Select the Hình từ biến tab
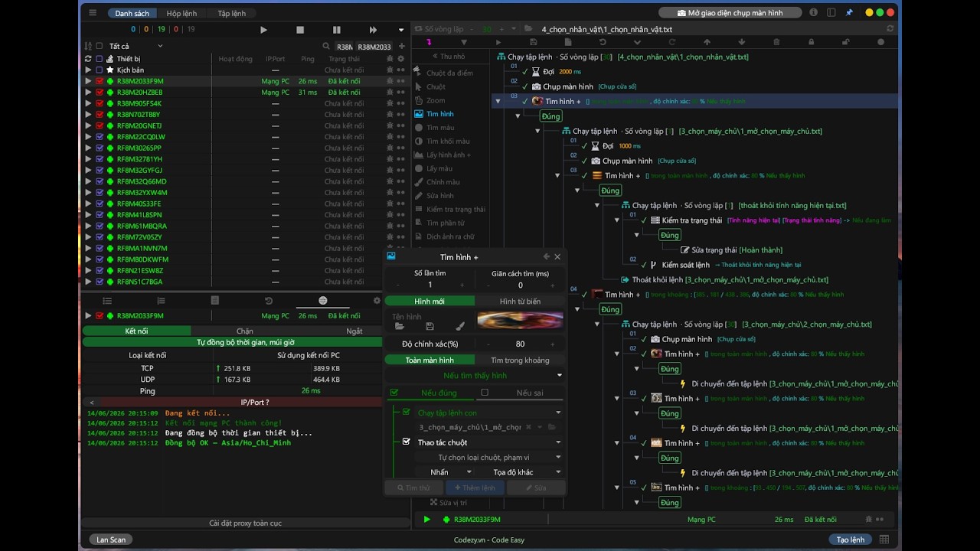 pyautogui.click(x=520, y=302)
